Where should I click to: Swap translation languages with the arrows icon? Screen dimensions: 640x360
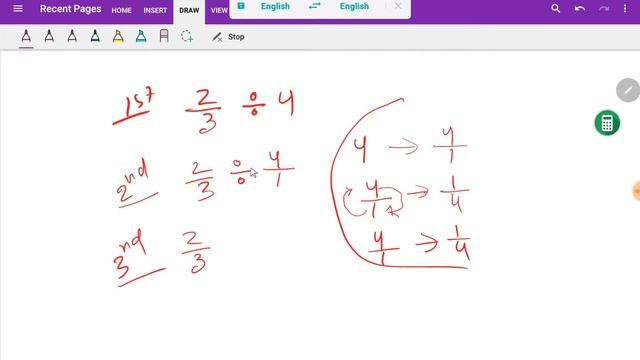point(315,6)
